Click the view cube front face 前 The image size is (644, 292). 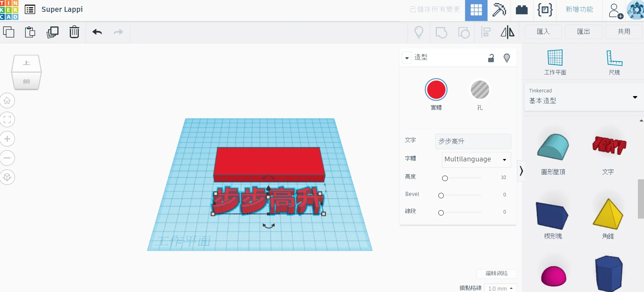point(26,81)
